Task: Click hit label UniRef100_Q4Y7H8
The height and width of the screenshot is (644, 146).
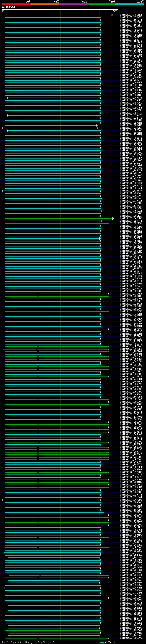Action: [x=131, y=284]
